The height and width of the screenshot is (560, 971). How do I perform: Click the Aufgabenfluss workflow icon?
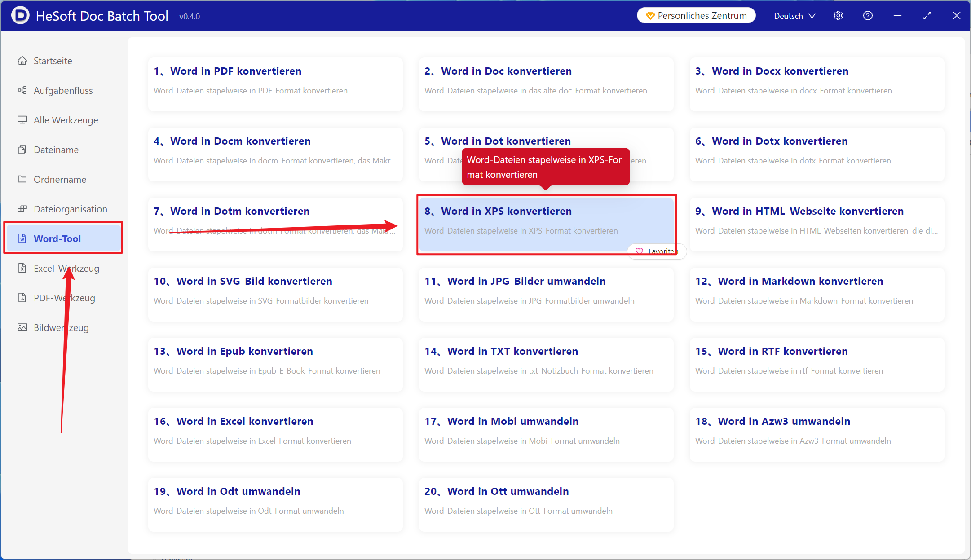(x=22, y=90)
